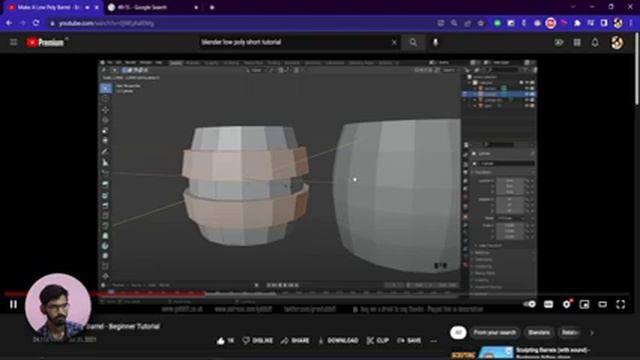Like the video

(225, 340)
